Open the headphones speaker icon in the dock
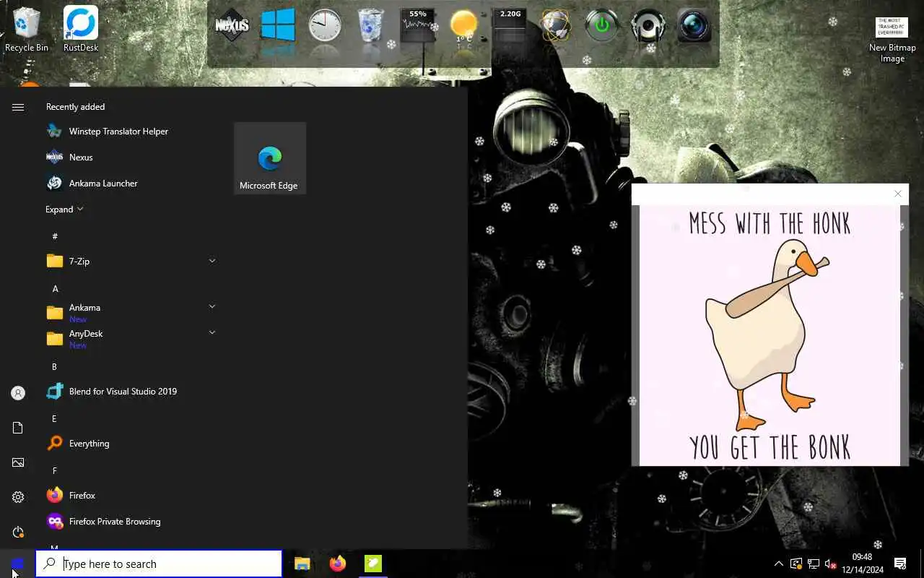Screen dimensions: 924x578 (648, 27)
